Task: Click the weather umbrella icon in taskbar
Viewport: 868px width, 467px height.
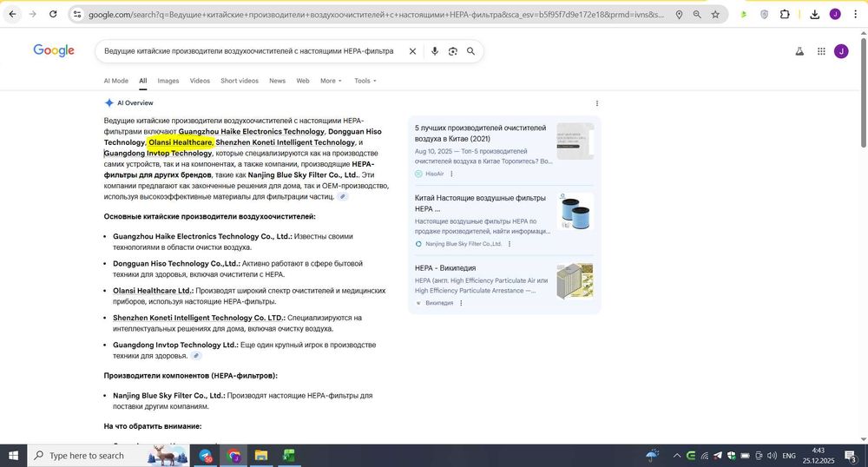Action: coord(653,456)
